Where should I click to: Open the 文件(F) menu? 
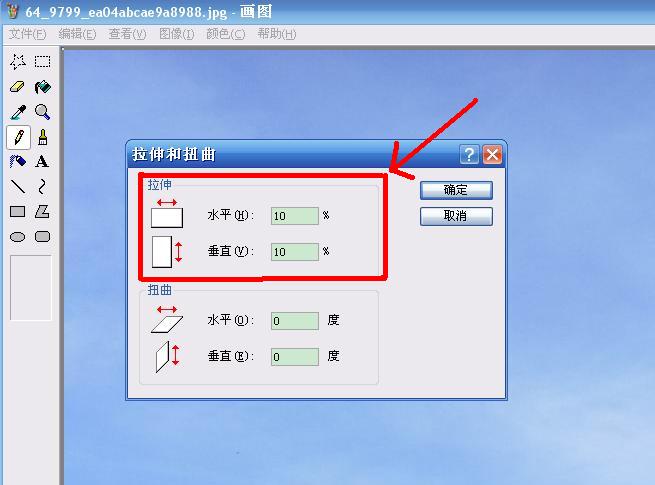point(28,34)
